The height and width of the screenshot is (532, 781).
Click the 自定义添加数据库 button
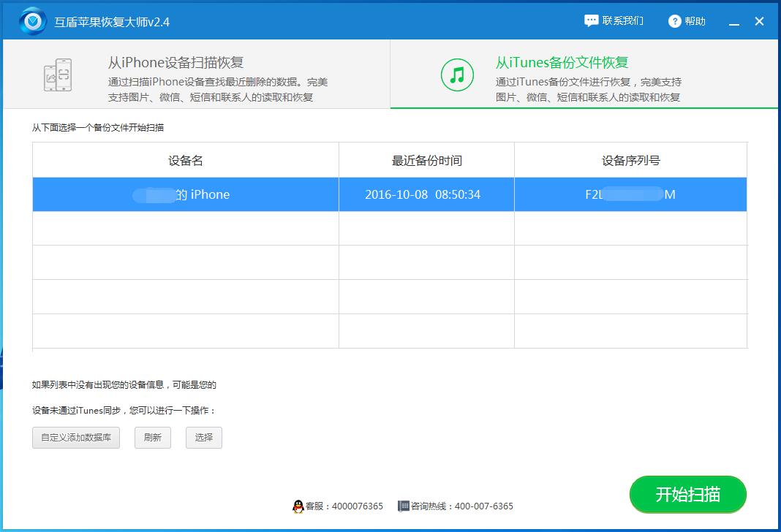point(75,438)
